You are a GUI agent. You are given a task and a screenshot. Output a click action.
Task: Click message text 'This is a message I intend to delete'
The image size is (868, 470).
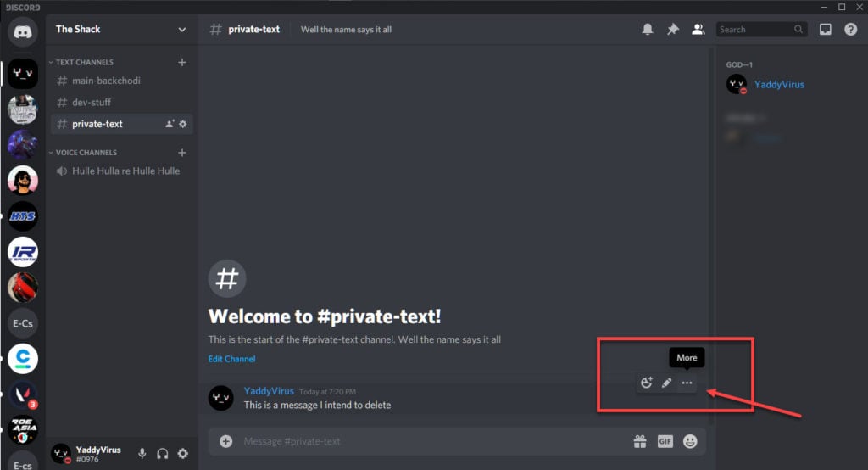point(317,406)
